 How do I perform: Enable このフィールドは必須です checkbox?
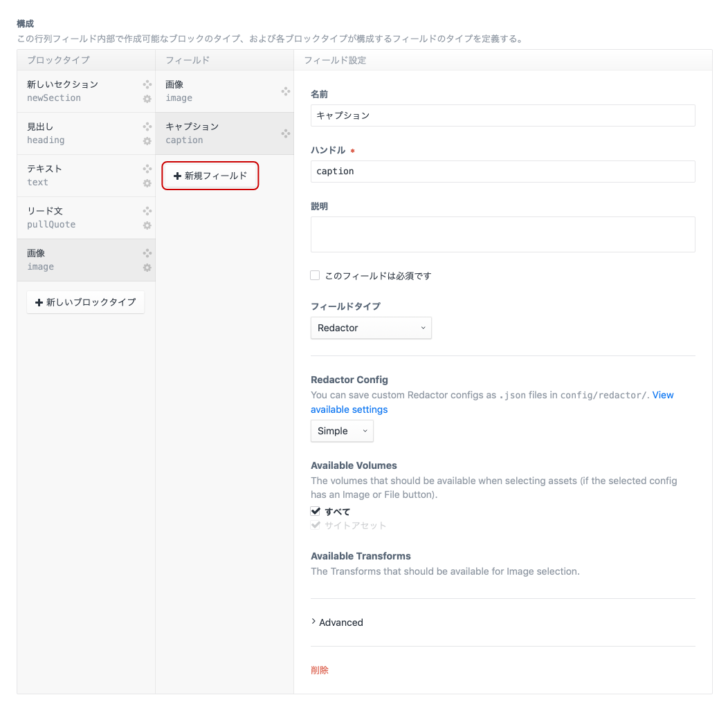point(315,275)
